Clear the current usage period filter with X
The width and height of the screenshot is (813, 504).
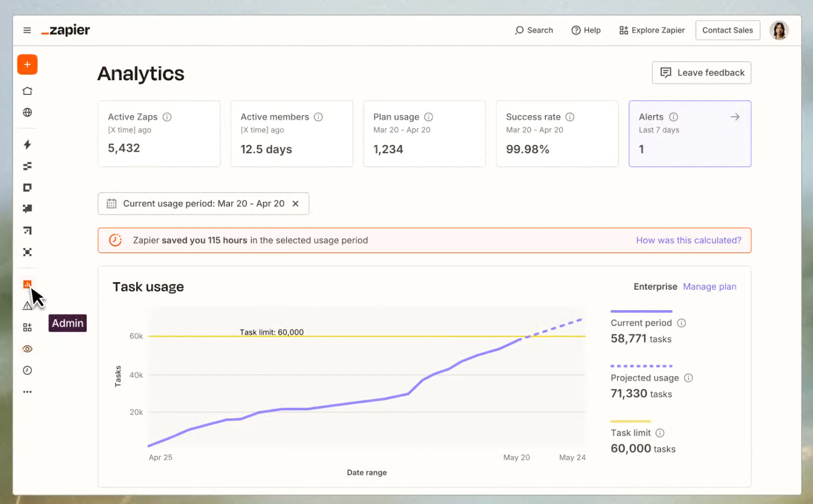click(x=295, y=204)
